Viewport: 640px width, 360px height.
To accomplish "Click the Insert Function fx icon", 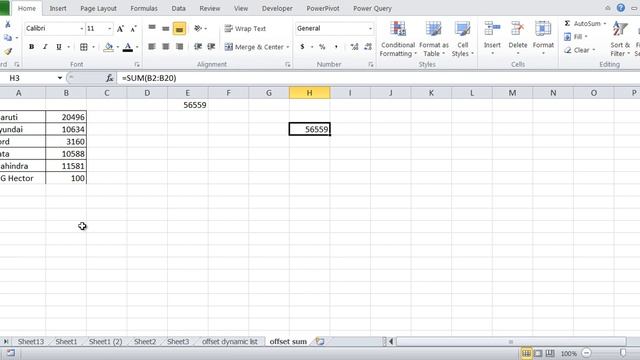I will coord(109,78).
